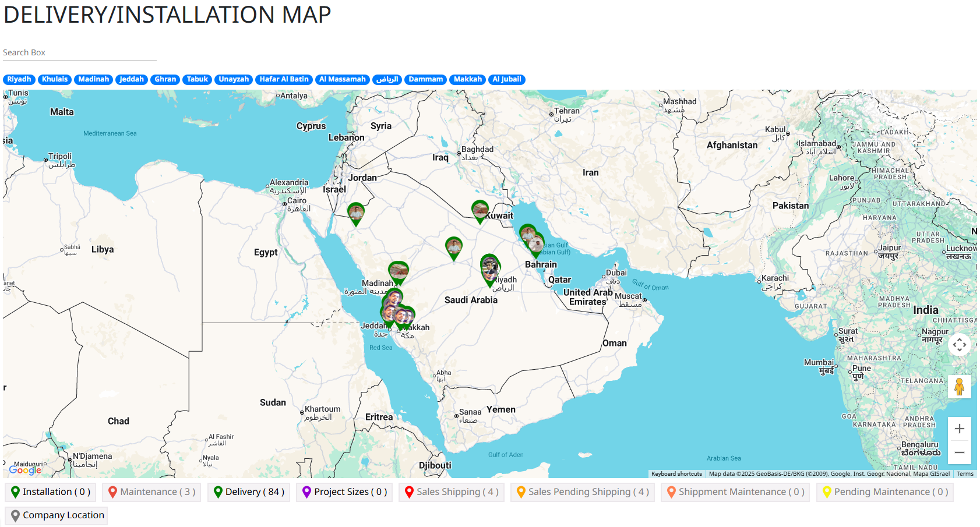The height and width of the screenshot is (527, 980).
Task: Select the Riyadh city tag
Action: (19, 79)
